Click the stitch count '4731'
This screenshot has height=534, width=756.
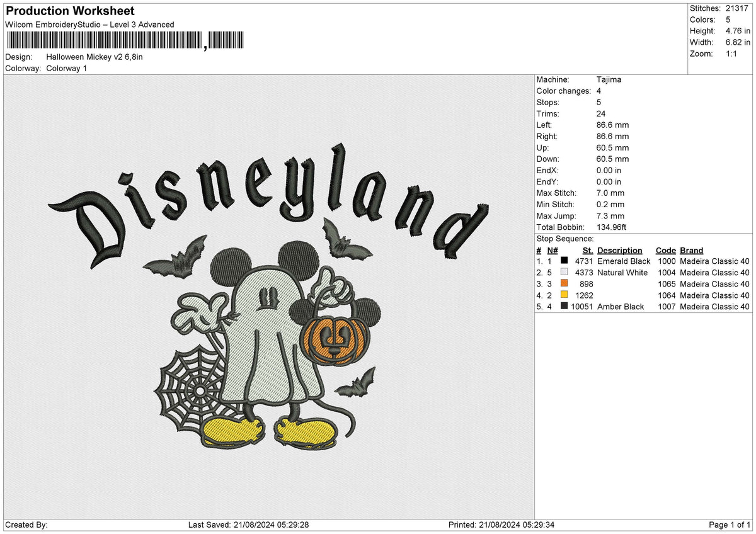[x=584, y=261]
